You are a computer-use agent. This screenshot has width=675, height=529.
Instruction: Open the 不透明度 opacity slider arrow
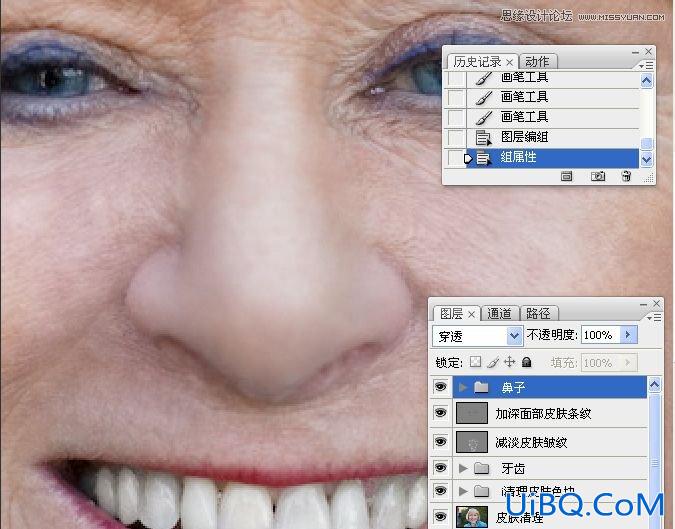(628, 334)
